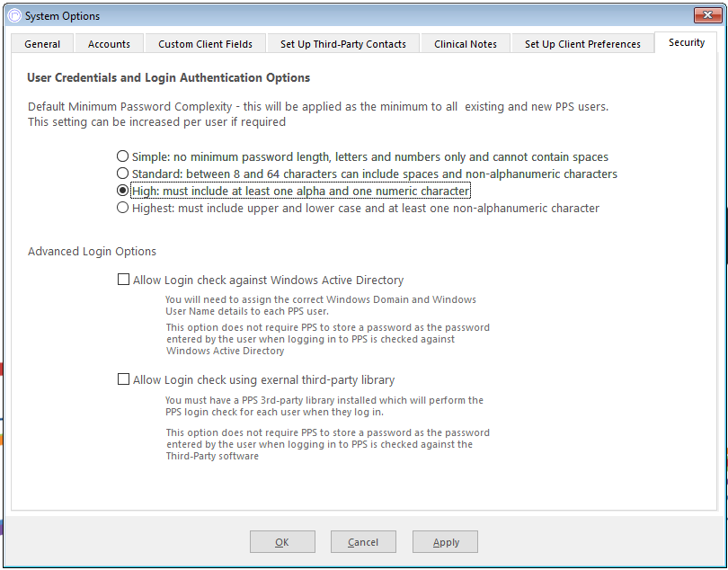Viewport: 728px width, 570px height.
Task: Click the Apply button
Action: pos(445,541)
